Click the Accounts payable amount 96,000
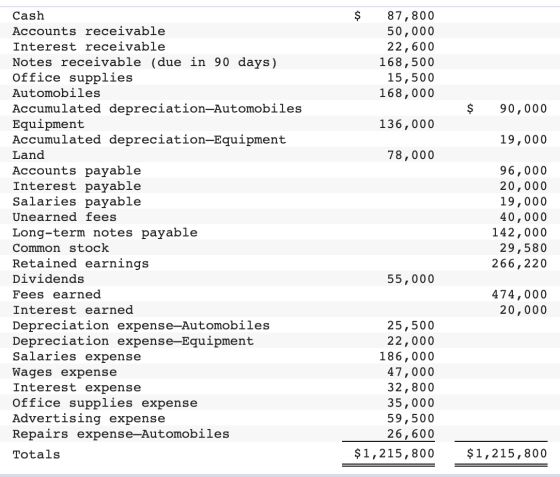 [x=523, y=171]
